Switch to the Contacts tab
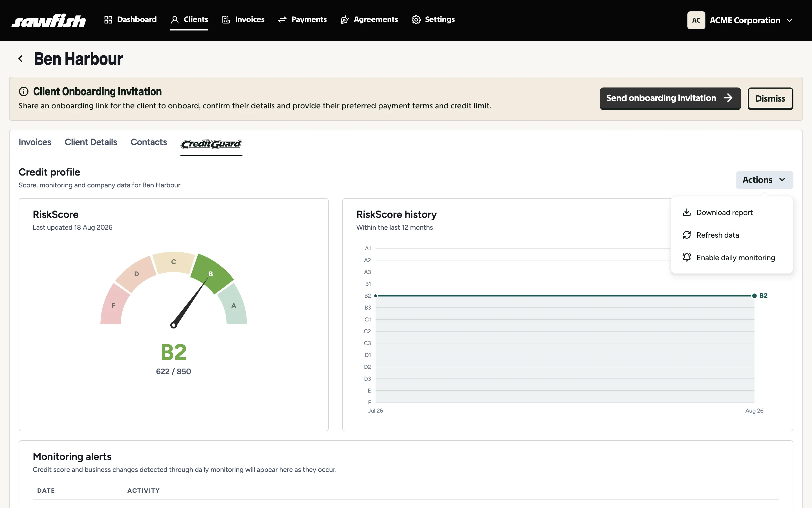Screen dimensions: 812x508 click(x=149, y=142)
